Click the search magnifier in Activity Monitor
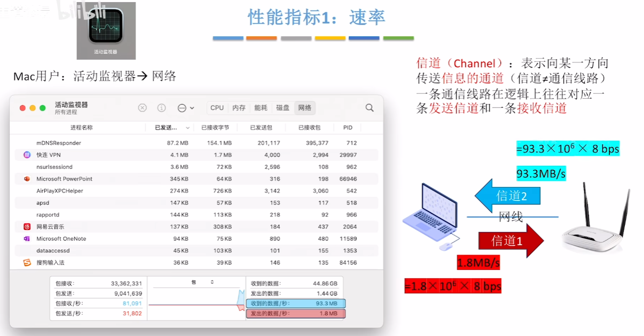Image resolution: width=644 pixels, height=336 pixels. coord(370,108)
